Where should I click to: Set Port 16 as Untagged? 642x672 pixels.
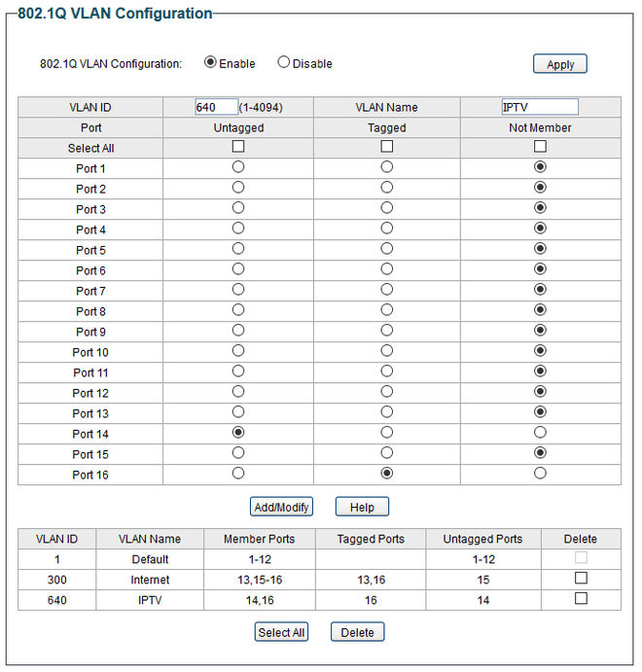[x=238, y=474]
